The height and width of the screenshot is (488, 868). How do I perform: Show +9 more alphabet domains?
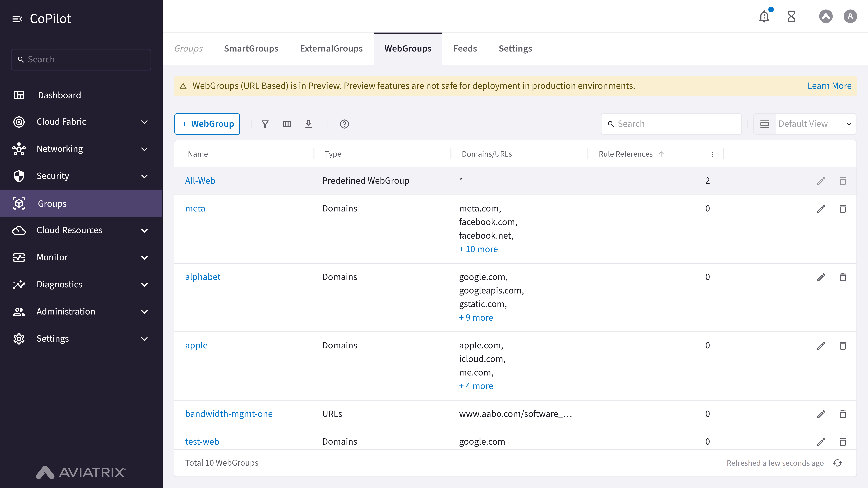pos(476,318)
